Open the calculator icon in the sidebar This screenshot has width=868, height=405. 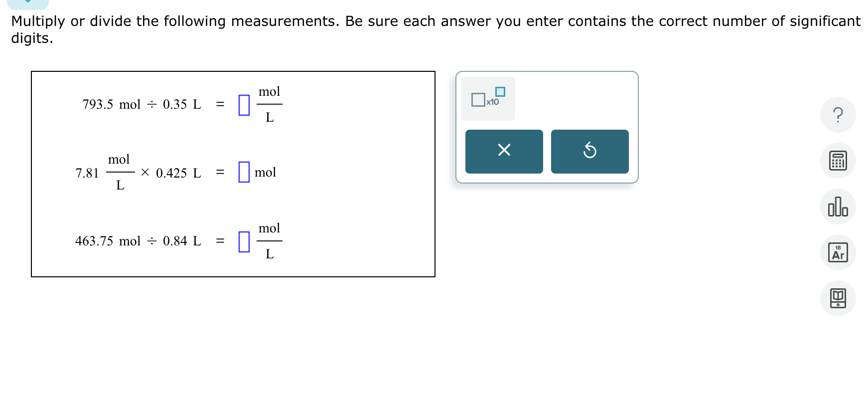tap(838, 161)
